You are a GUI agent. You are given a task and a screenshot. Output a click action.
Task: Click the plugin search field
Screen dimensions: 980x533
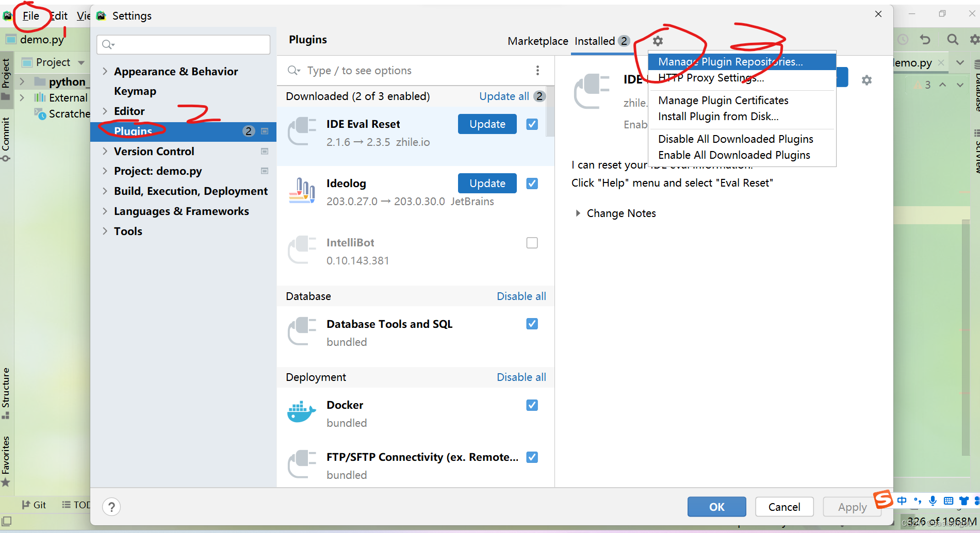[407, 70]
